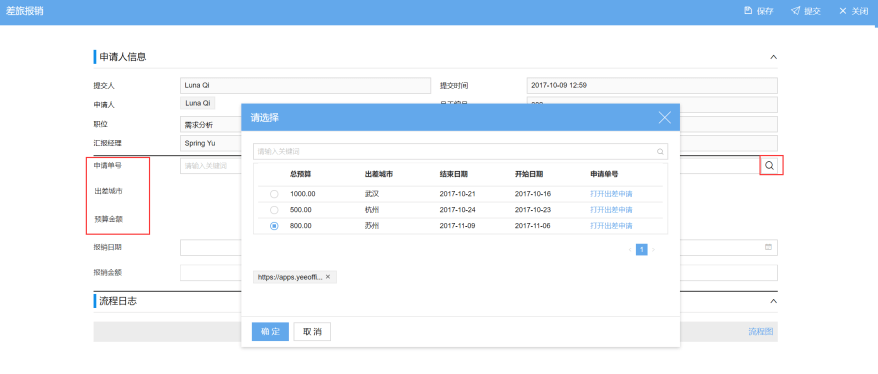Collapse the 申请人信息 section chevron

pos(773,57)
